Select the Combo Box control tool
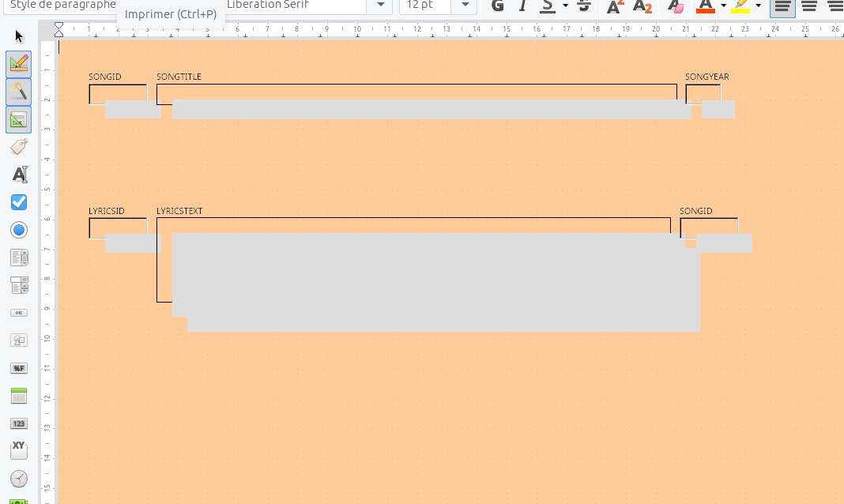This screenshot has width=844, height=504. coord(20,286)
